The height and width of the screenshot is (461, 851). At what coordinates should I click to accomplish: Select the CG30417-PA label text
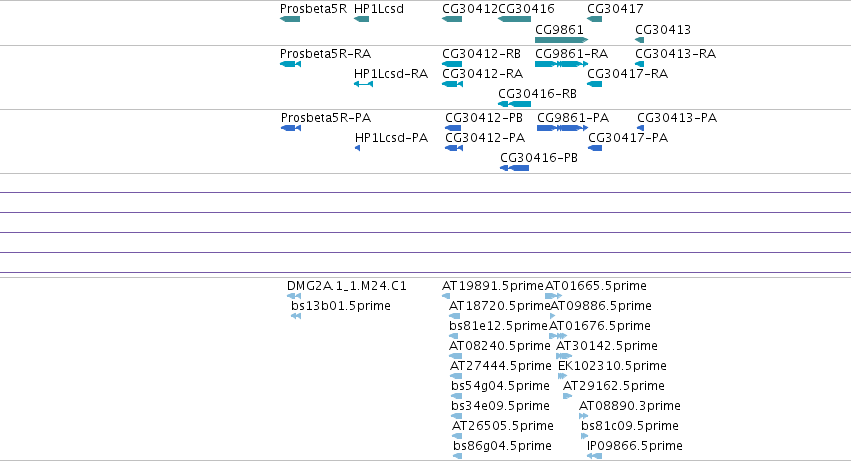coord(628,138)
